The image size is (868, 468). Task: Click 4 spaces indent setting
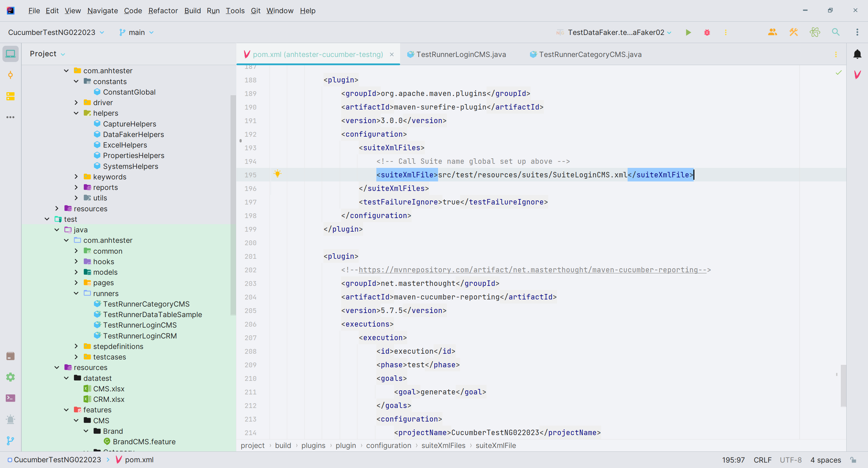(826, 460)
